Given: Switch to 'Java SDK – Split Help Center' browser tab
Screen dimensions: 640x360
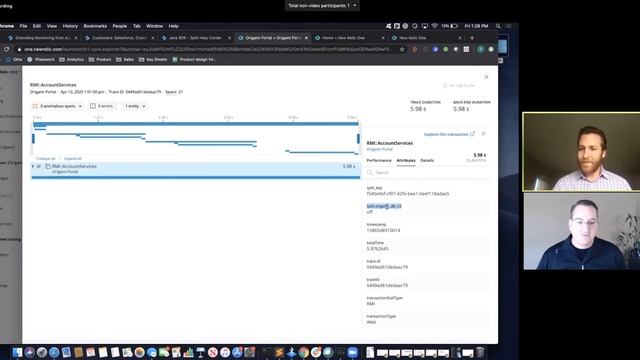Looking at the screenshot, I should pos(195,38).
